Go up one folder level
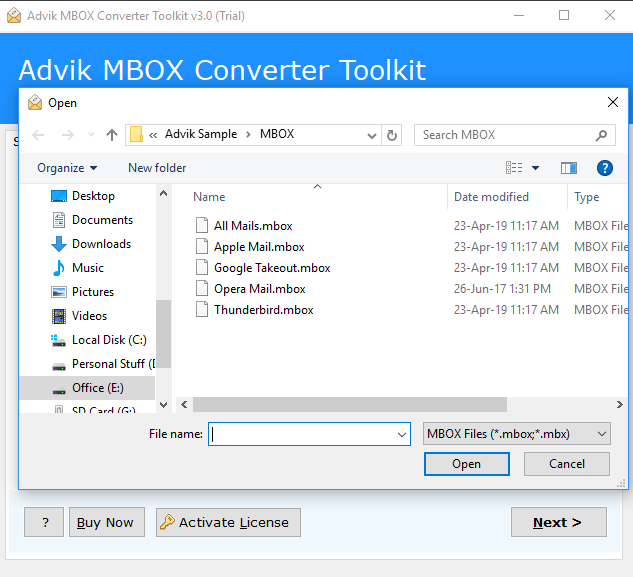The width and height of the screenshot is (633, 577). 112,134
